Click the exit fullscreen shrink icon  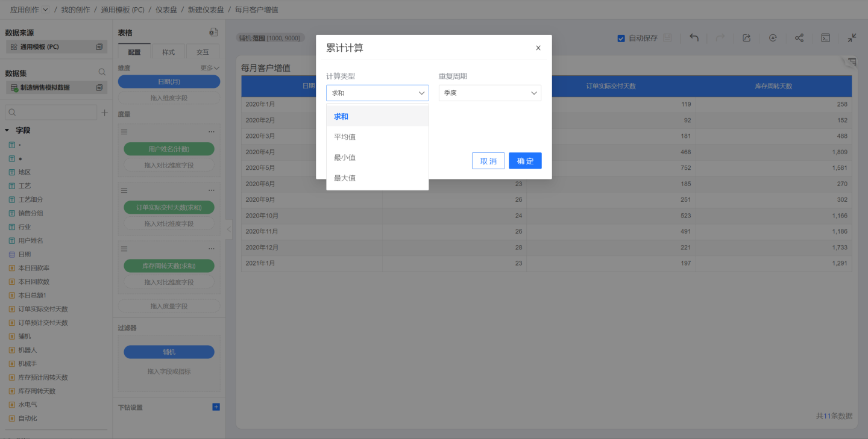(x=852, y=38)
